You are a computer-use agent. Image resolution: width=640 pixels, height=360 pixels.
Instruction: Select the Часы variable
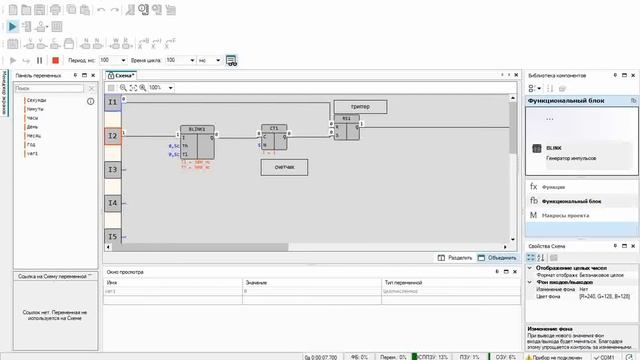32,118
